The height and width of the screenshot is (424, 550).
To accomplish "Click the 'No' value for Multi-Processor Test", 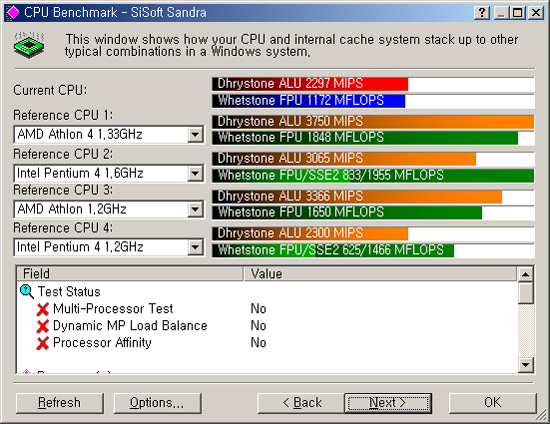I will pyautogui.click(x=259, y=309).
